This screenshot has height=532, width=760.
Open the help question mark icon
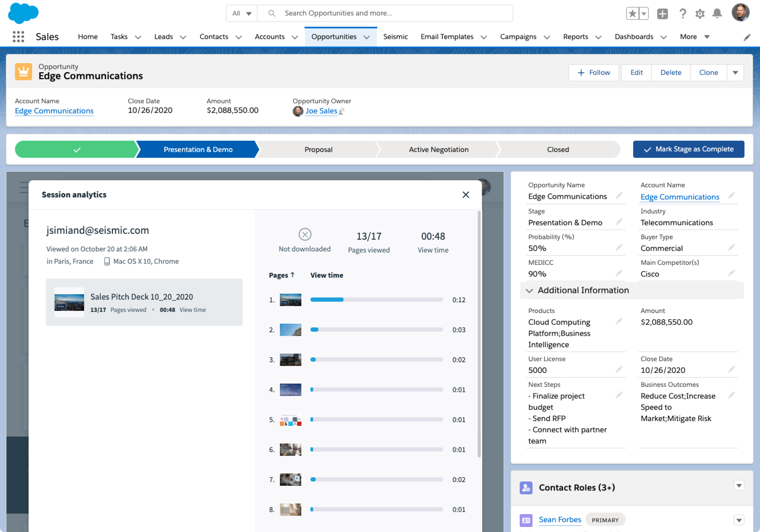[682, 13]
